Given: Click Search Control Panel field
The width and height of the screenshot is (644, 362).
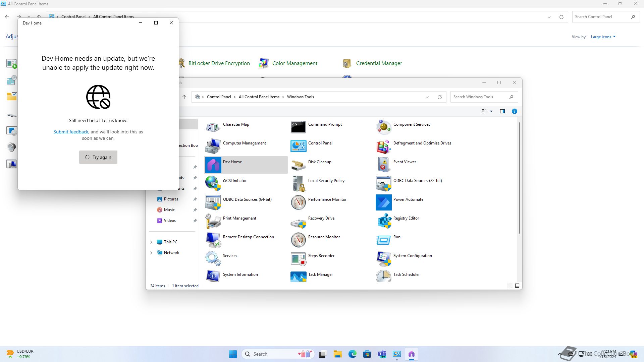Looking at the screenshot, I should pyautogui.click(x=605, y=17).
